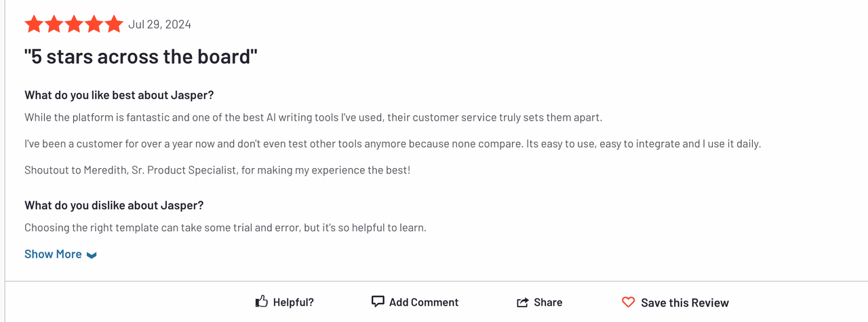Click the second orange rating star
The height and width of the screenshot is (322, 868).
(x=54, y=24)
